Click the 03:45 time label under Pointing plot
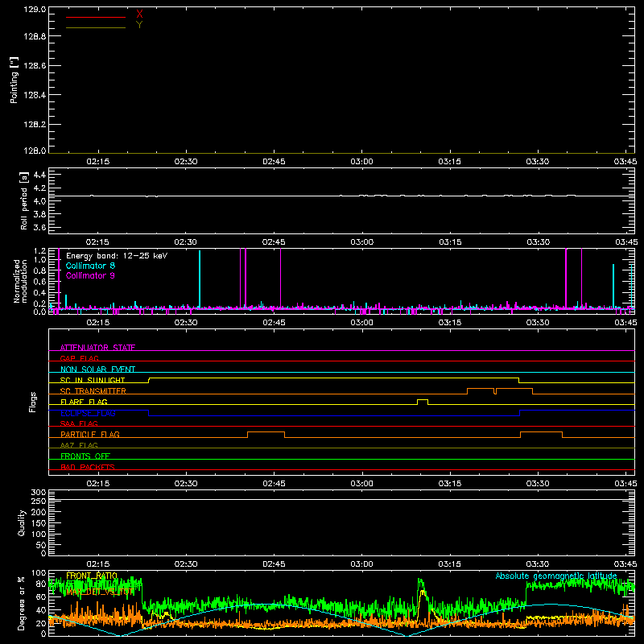Screen dimensions: 644x644 625,162
